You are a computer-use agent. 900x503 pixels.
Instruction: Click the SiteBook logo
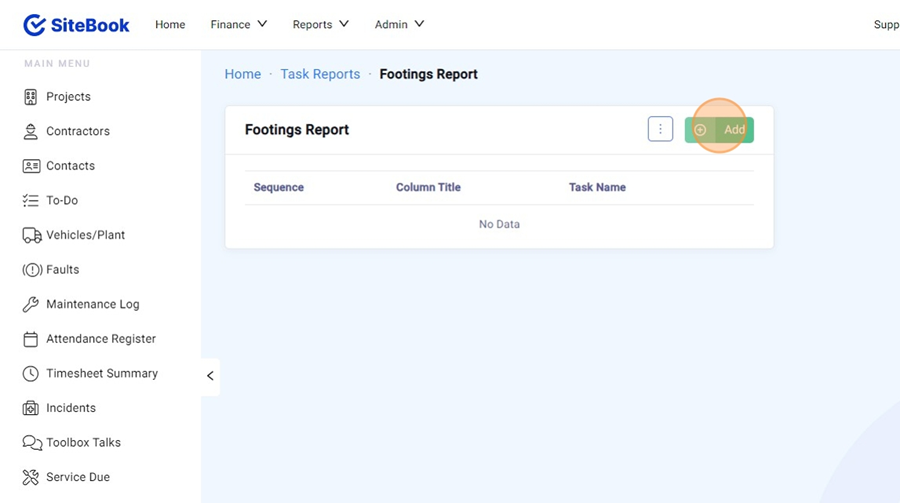(77, 24)
